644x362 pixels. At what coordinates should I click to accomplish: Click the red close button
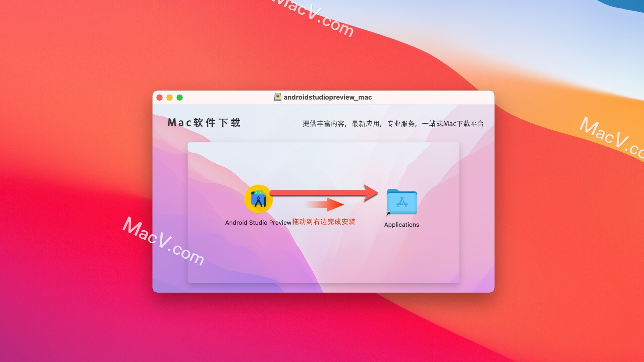(x=158, y=97)
